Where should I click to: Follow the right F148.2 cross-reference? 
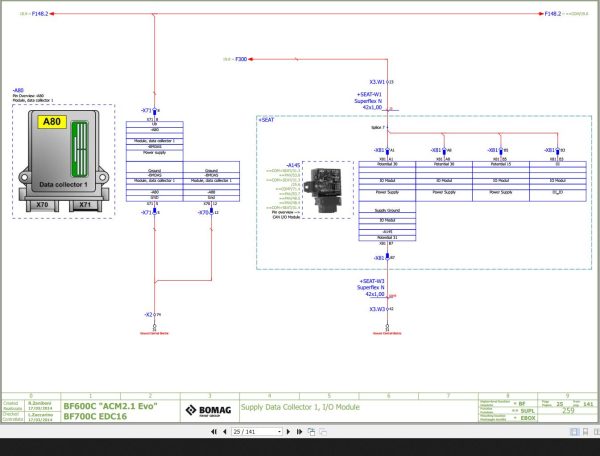click(x=553, y=14)
